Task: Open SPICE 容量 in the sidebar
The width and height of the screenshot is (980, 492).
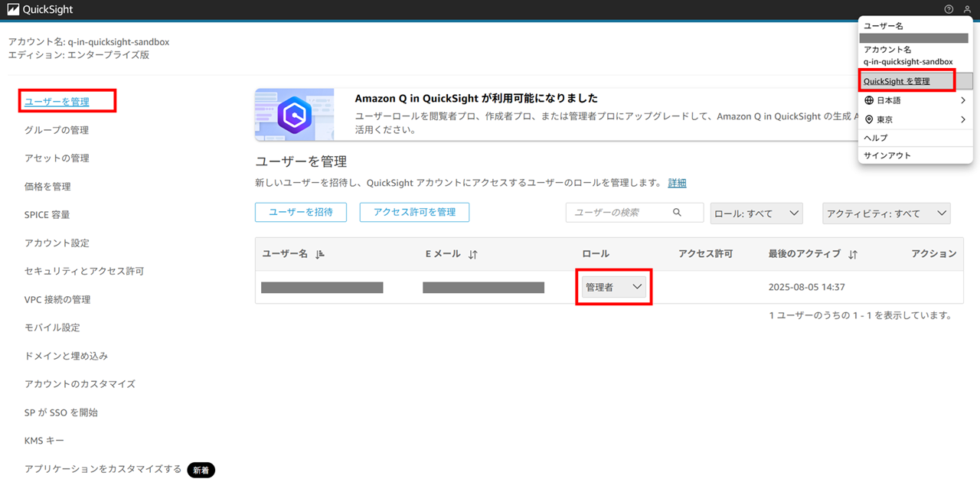Action: click(47, 215)
